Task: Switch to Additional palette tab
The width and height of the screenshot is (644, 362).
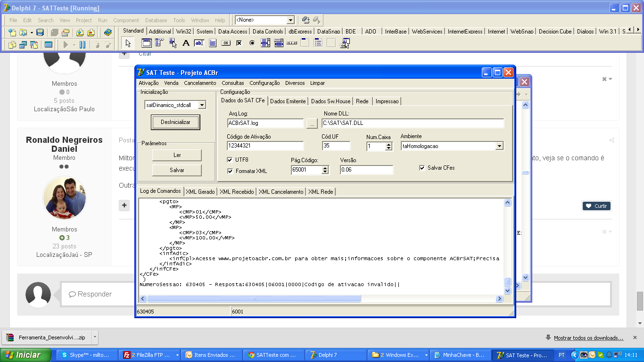Action: pos(160,32)
